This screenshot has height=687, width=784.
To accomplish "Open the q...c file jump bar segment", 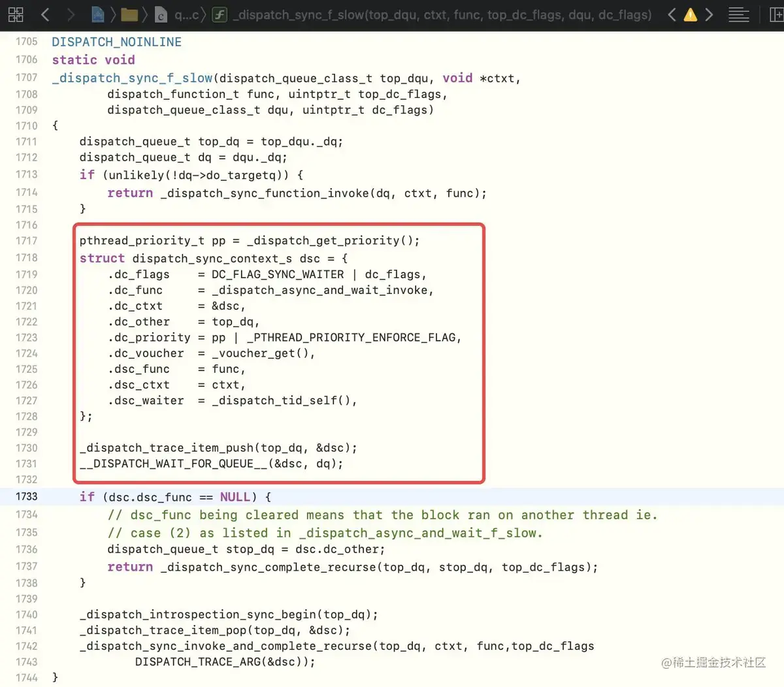I will pyautogui.click(x=178, y=14).
